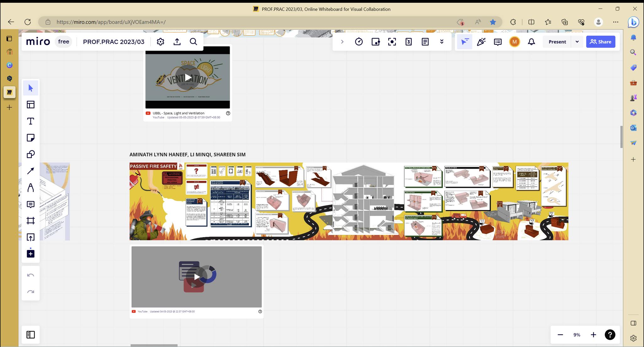Select the Text tool
The width and height of the screenshot is (644, 347).
click(x=30, y=121)
